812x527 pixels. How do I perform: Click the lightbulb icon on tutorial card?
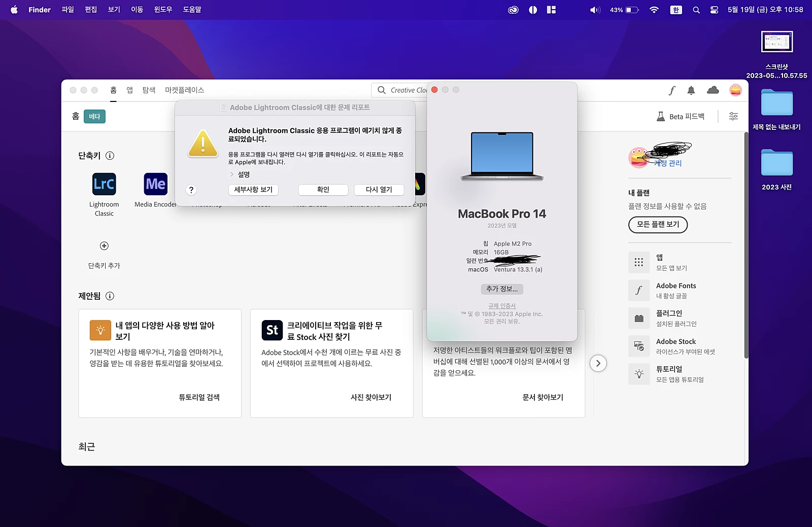click(100, 330)
